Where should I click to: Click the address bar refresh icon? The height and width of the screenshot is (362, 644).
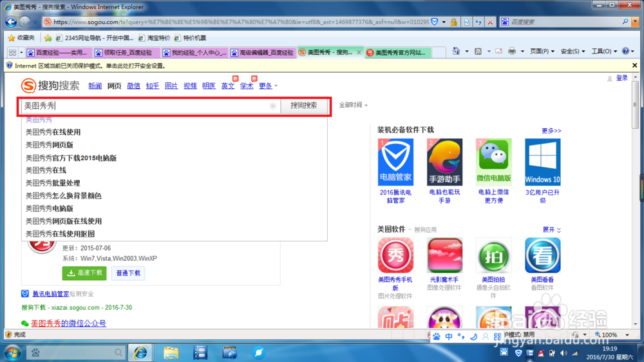pyautogui.click(x=478, y=22)
